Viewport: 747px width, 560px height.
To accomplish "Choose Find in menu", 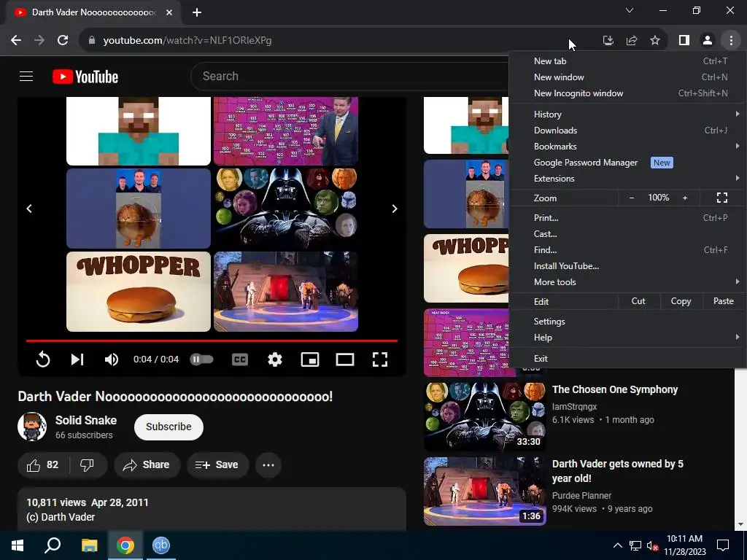I will point(627,250).
